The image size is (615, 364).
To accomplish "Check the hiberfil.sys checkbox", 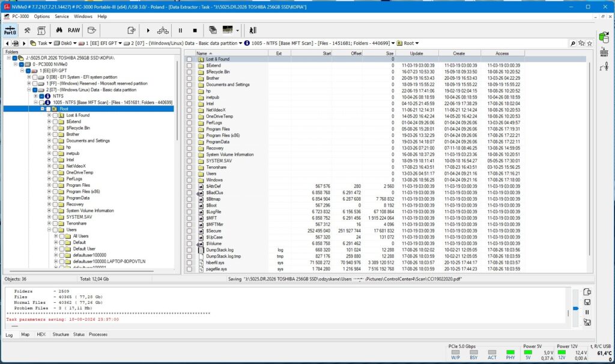I will (189, 262).
